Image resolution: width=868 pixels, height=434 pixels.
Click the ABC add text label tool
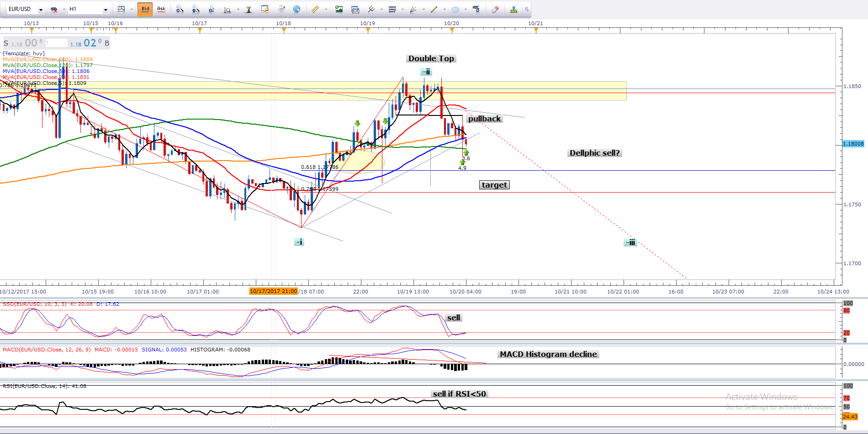tap(476, 9)
